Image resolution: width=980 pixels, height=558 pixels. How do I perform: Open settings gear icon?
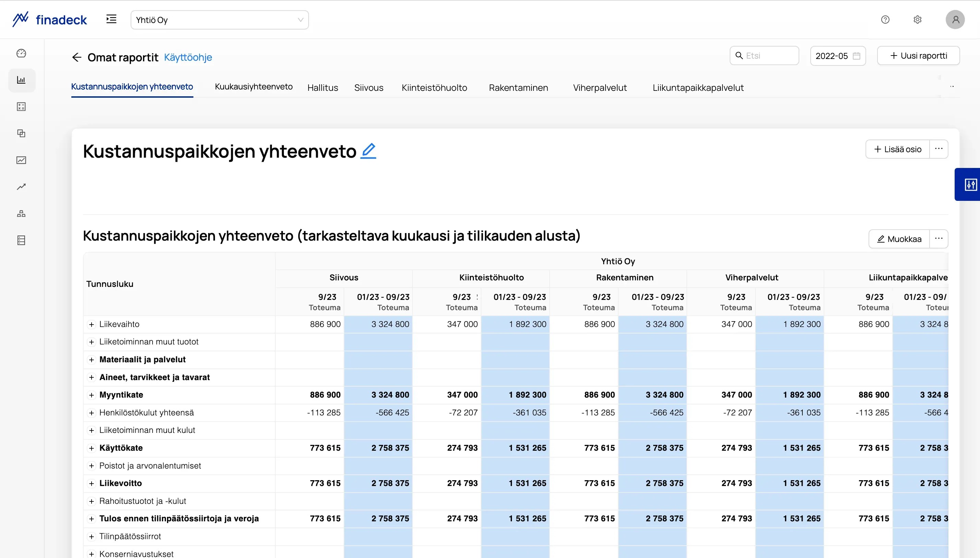click(x=917, y=20)
